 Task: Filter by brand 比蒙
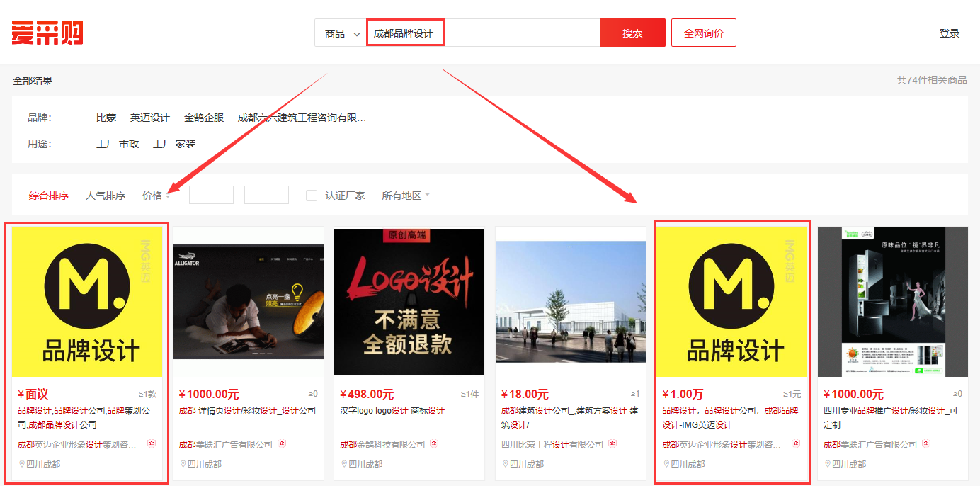(106, 118)
